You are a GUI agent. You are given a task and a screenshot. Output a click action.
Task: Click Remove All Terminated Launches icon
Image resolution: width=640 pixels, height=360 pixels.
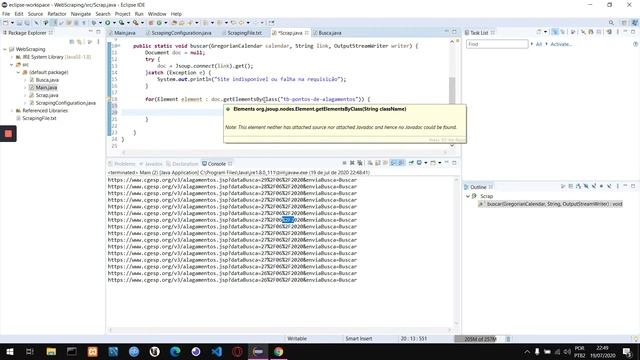coord(360,163)
